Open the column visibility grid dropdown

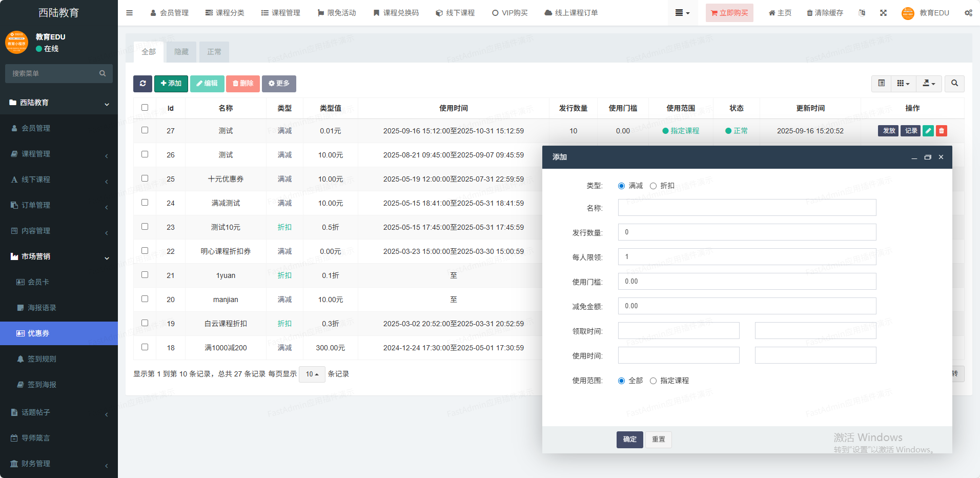[903, 83]
